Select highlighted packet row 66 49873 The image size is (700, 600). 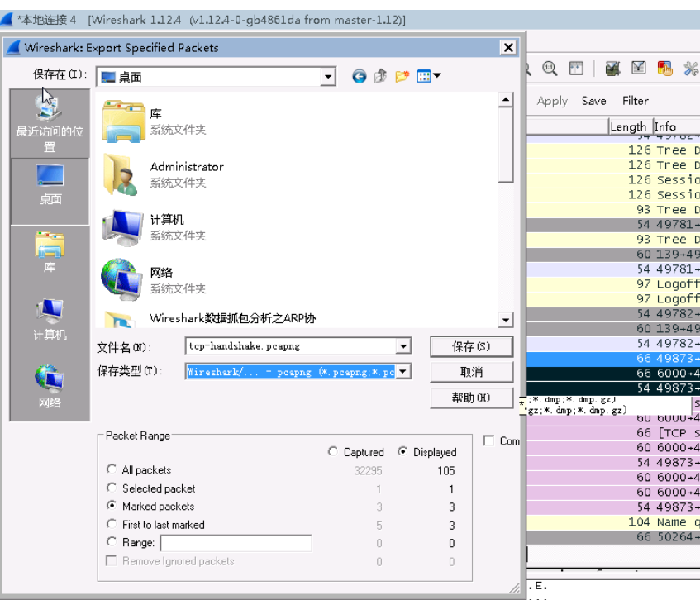coord(613,359)
